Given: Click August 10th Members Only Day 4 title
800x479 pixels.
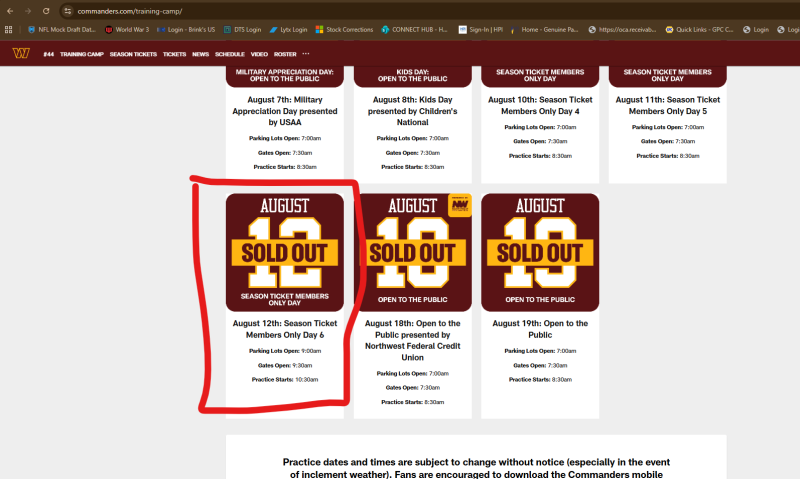Looking at the screenshot, I should click(540, 106).
